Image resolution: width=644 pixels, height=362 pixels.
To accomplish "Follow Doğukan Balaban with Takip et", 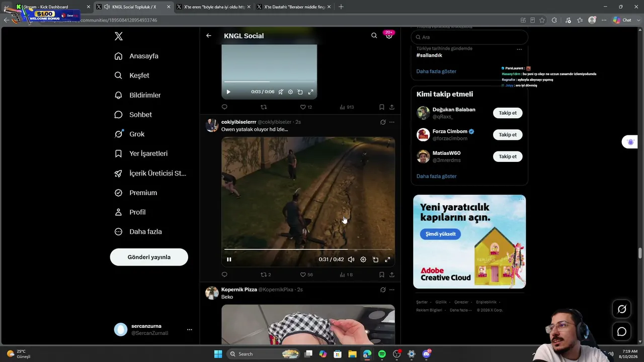I will pos(508,113).
